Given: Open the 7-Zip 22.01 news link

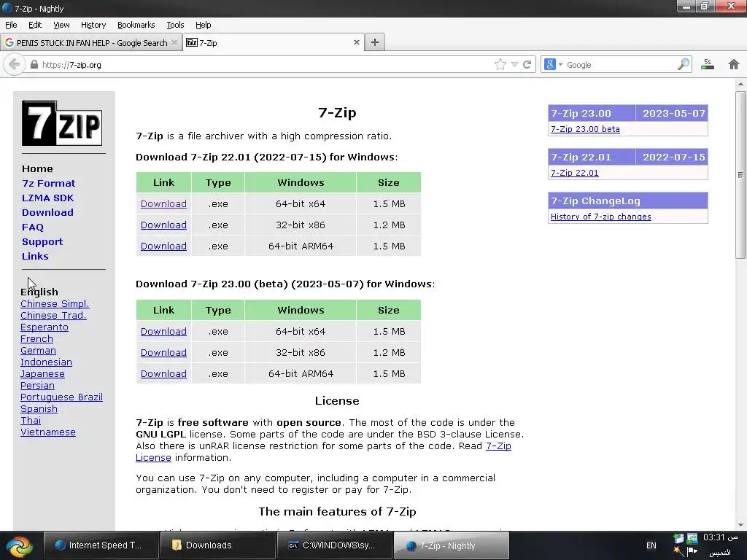Looking at the screenshot, I should tap(575, 173).
